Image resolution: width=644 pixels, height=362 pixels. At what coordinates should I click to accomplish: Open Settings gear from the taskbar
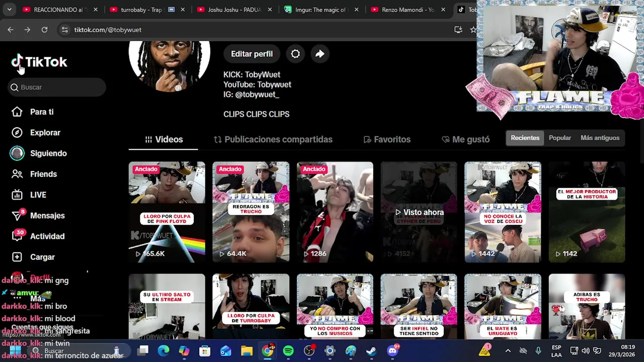pos(330,350)
